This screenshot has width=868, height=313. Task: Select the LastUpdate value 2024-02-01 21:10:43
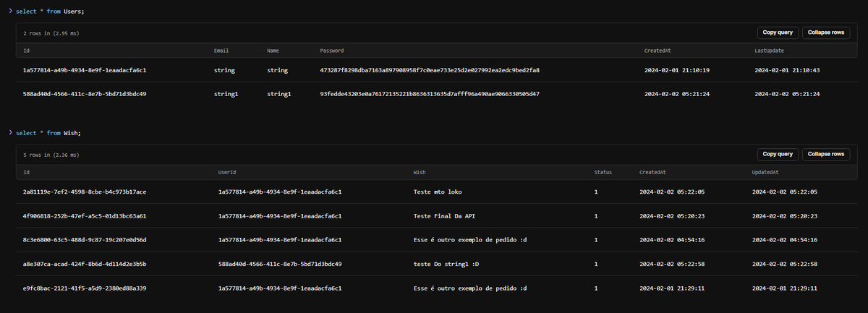pyautogui.click(x=787, y=70)
